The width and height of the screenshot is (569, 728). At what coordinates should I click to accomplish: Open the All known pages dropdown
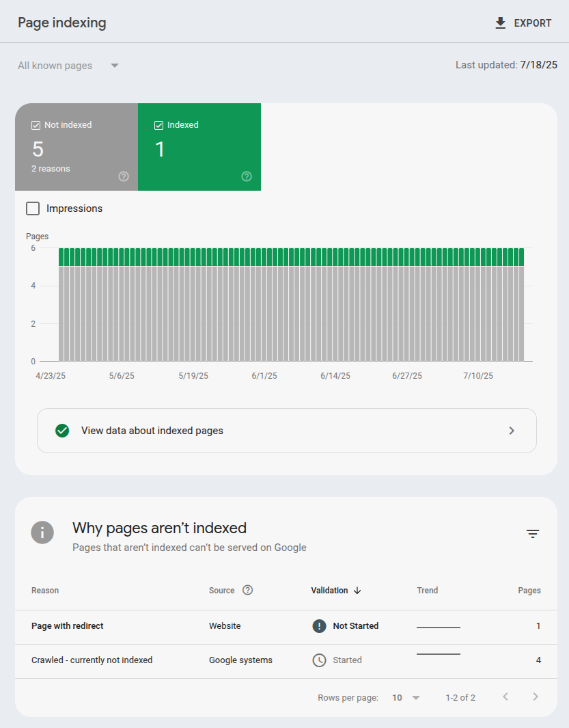pos(68,66)
